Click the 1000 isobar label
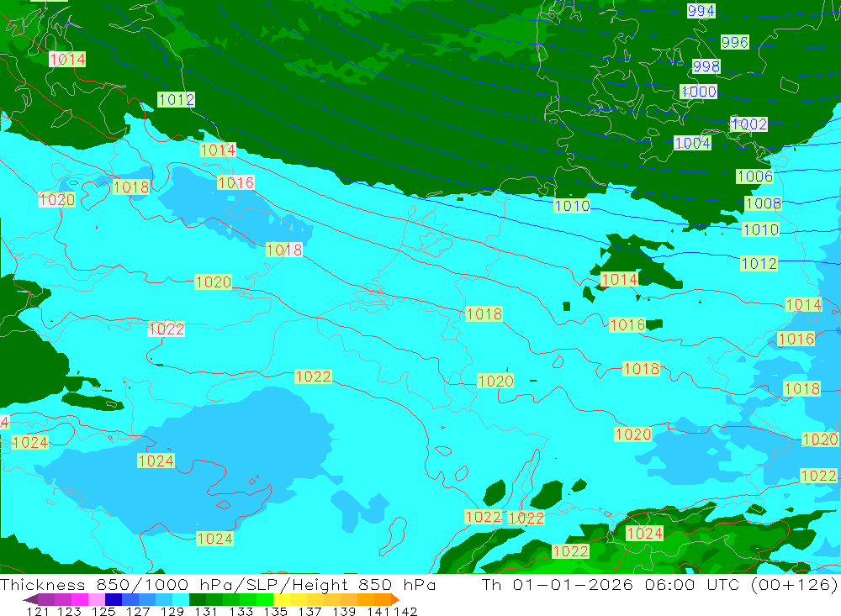The image size is (841, 616). (x=699, y=92)
